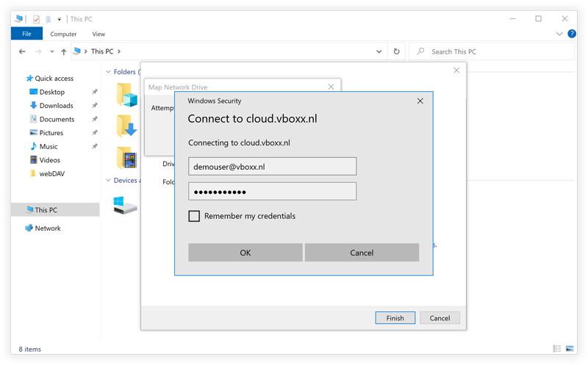Click the Search This PC box
The width and height of the screenshot is (588, 365).
point(492,51)
